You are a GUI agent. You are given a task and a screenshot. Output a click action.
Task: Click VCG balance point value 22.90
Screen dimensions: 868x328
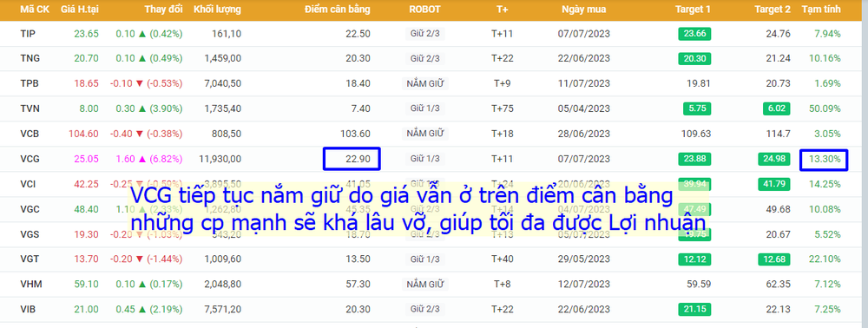pos(358,159)
